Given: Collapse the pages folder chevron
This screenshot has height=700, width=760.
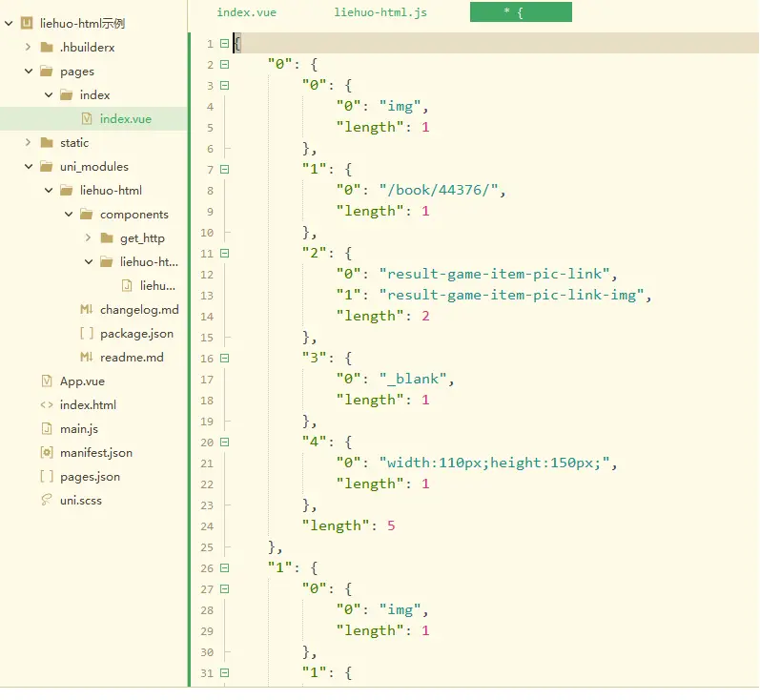Looking at the screenshot, I should (28, 71).
